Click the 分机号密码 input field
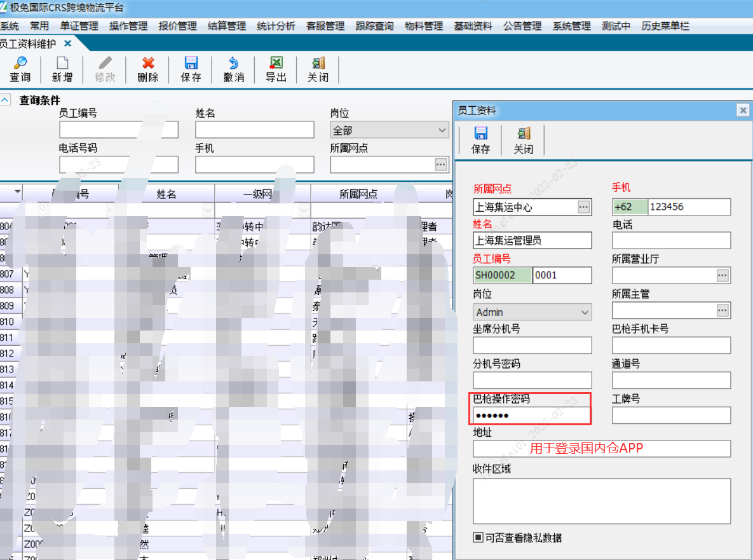Screen dimensions: 753x560 coord(532,380)
